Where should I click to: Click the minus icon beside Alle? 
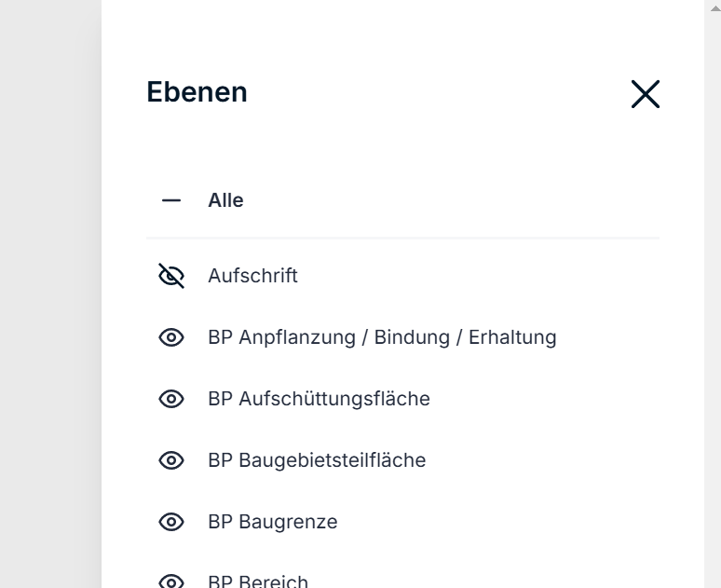tap(171, 200)
